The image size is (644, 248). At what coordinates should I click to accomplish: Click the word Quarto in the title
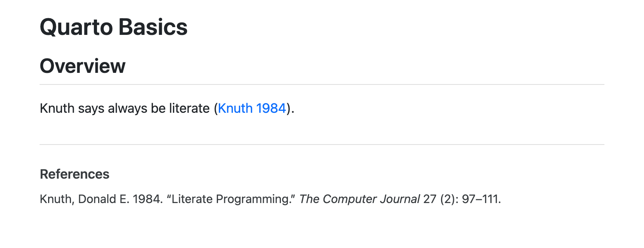(x=76, y=27)
